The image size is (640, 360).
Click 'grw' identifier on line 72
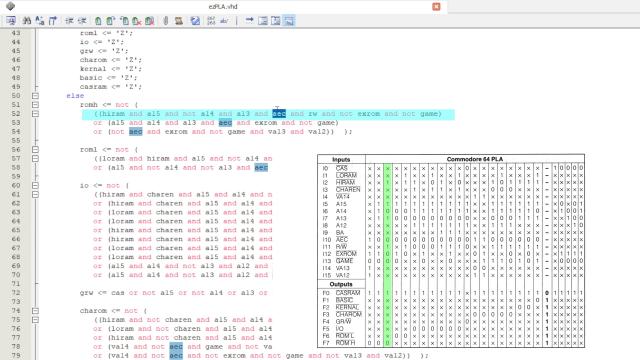click(x=87, y=293)
